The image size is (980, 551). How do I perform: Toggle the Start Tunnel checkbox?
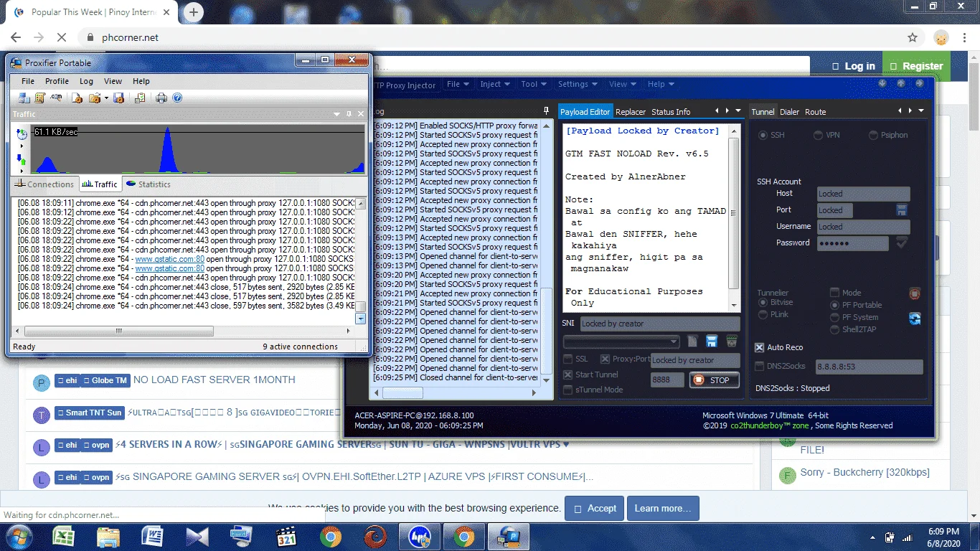point(568,375)
